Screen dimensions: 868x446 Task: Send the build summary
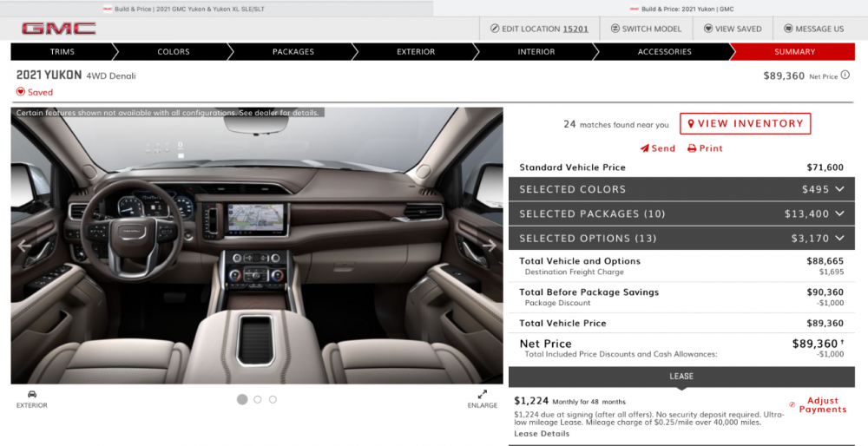[x=657, y=148]
